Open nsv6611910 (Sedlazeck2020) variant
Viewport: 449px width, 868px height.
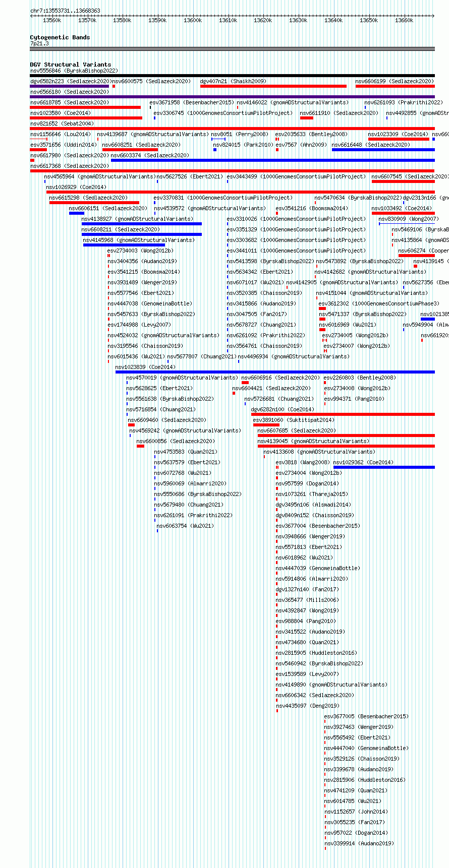click(339, 113)
